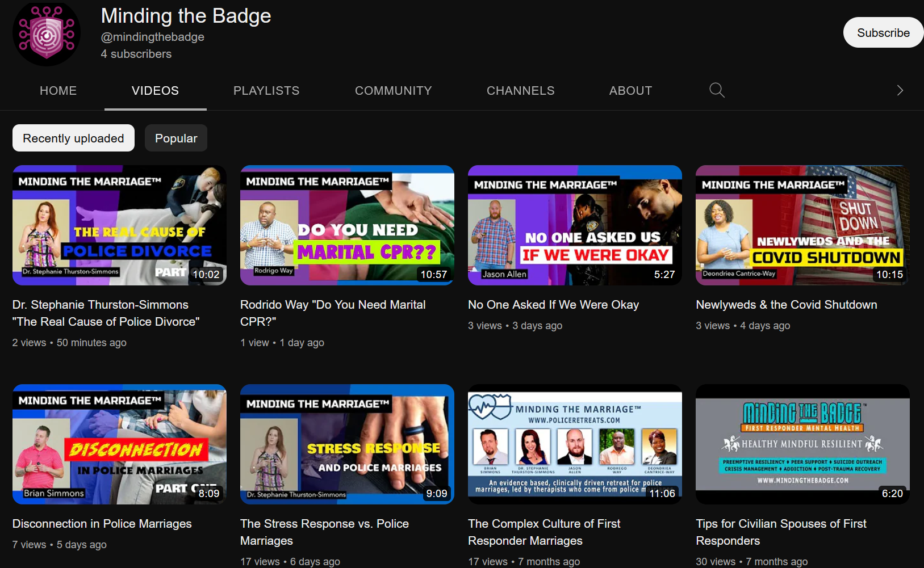Click the Disconnection in Police Marriages title
This screenshot has height=568, width=924.
coord(102,524)
